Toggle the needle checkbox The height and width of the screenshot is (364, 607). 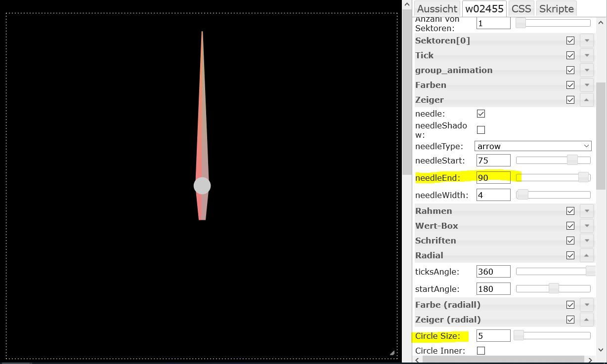pyautogui.click(x=481, y=114)
